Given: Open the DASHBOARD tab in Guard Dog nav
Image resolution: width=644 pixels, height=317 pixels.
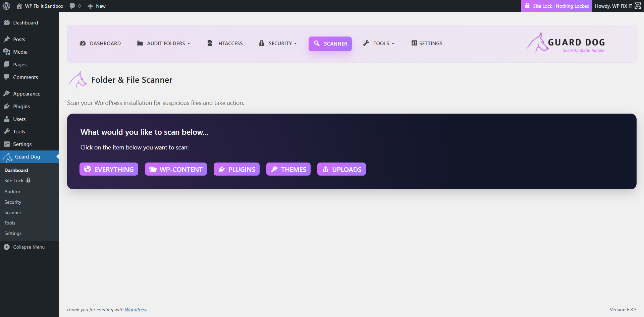Looking at the screenshot, I should [100, 44].
